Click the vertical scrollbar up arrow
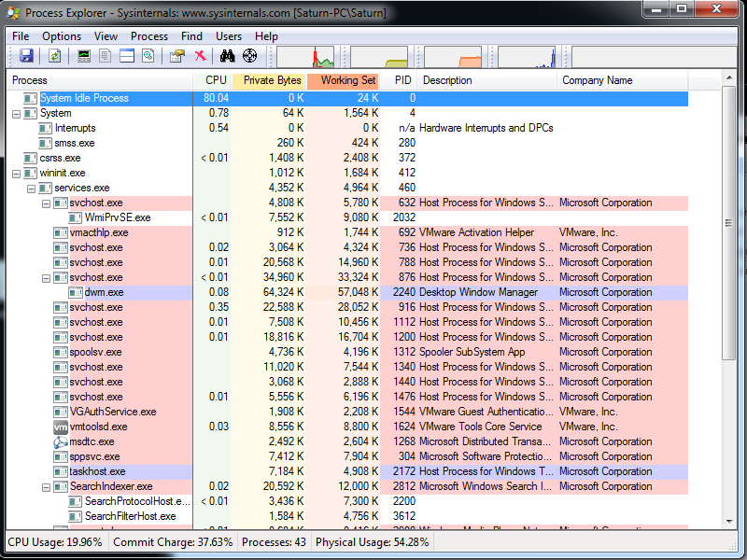The image size is (747, 560). pyautogui.click(x=729, y=77)
